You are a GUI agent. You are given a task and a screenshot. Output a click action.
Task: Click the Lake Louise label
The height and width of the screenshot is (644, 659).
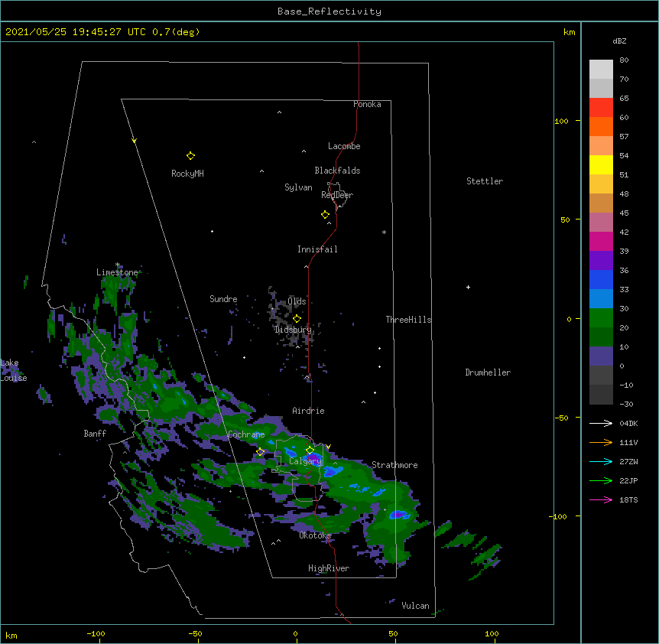tap(13, 370)
